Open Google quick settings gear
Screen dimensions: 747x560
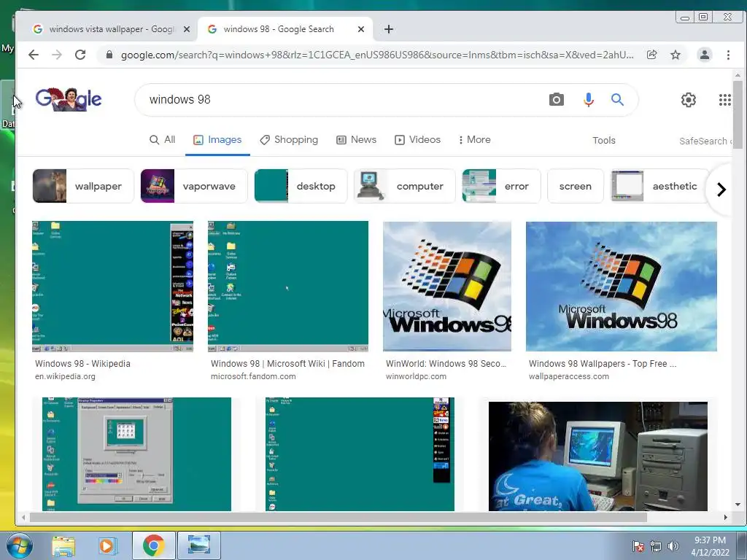[689, 99]
